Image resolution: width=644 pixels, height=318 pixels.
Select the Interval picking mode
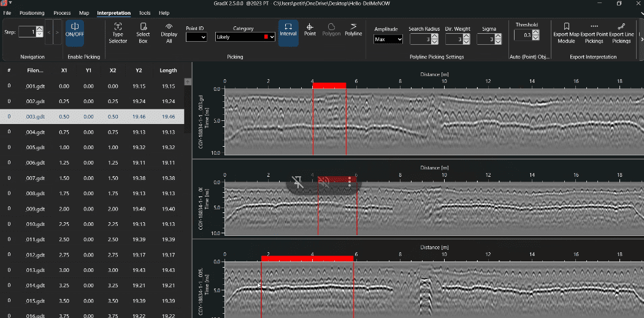[288, 29]
